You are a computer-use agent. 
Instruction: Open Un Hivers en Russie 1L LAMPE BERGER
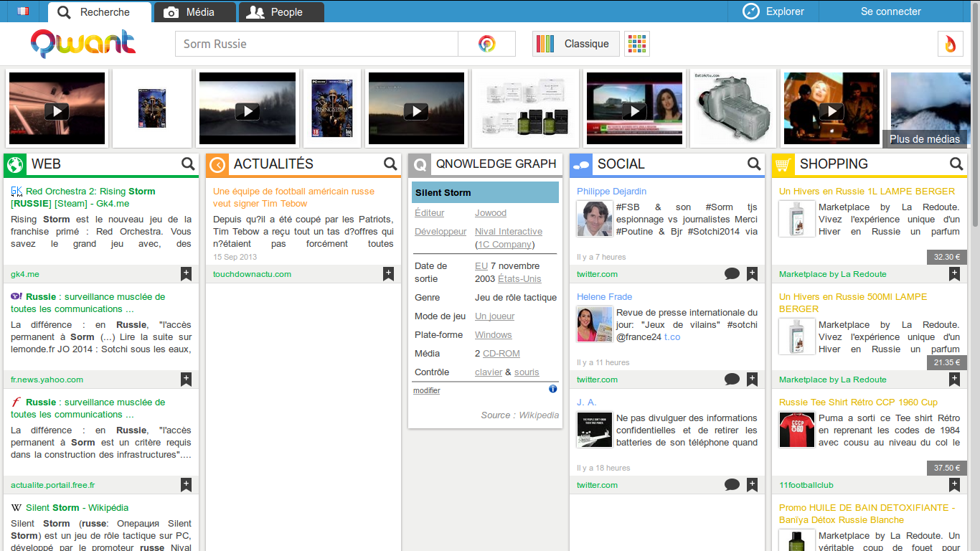(867, 192)
